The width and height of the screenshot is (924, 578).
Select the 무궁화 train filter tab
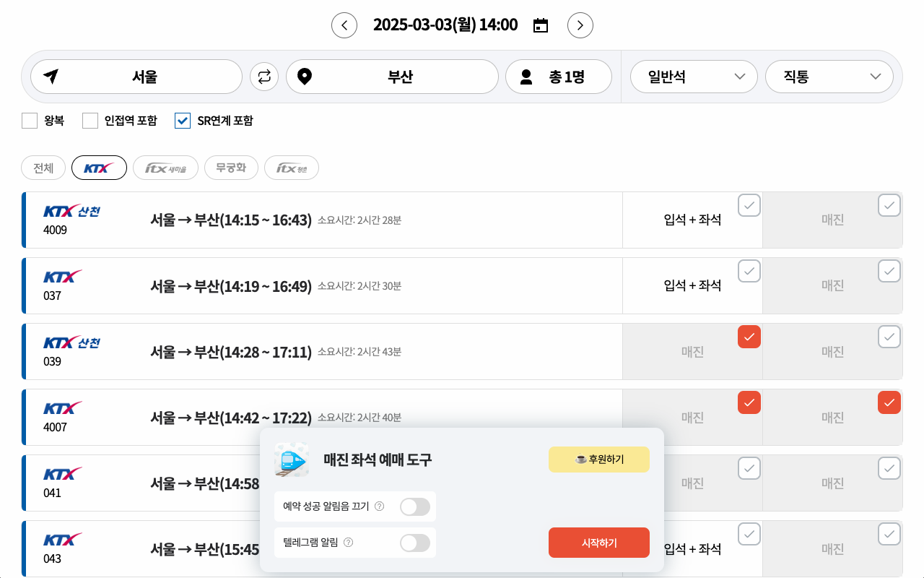(231, 168)
